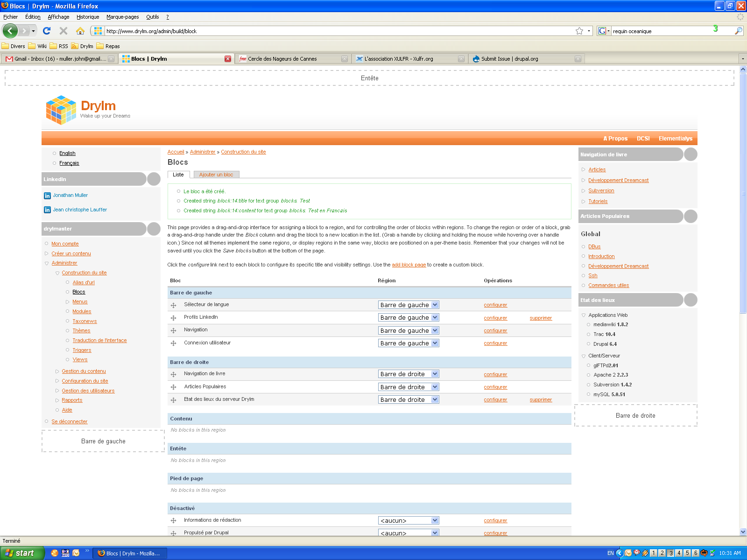Collapse the Administrer tree item
The image size is (747, 560).
pyautogui.click(x=47, y=263)
